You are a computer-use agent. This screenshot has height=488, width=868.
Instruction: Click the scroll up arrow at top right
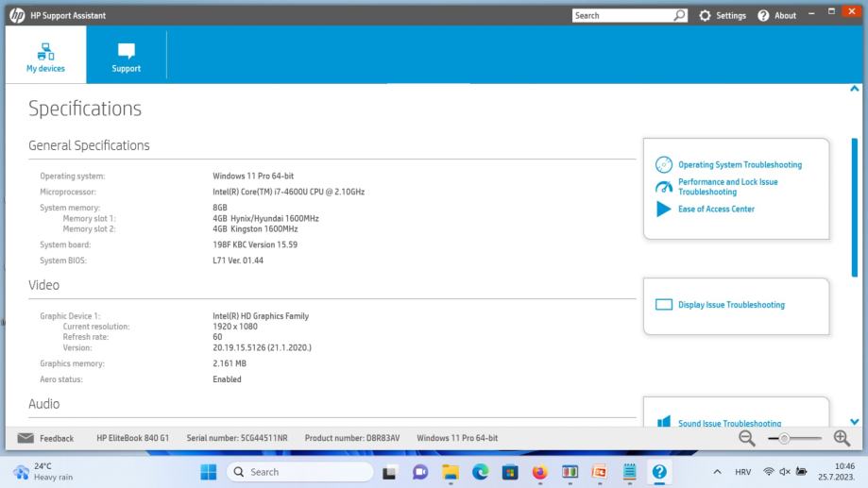pyautogui.click(x=855, y=89)
